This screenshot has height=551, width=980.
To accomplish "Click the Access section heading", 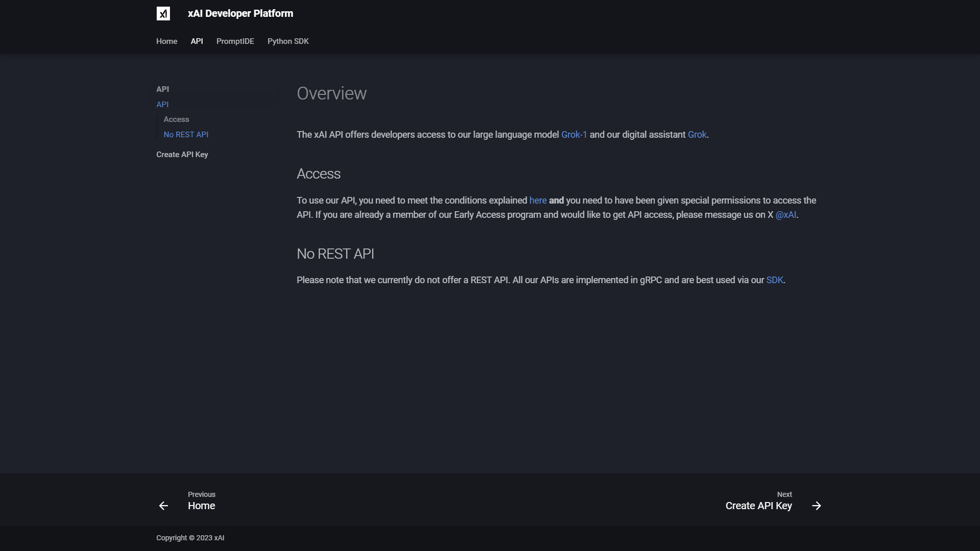I will tap(318, 174).
